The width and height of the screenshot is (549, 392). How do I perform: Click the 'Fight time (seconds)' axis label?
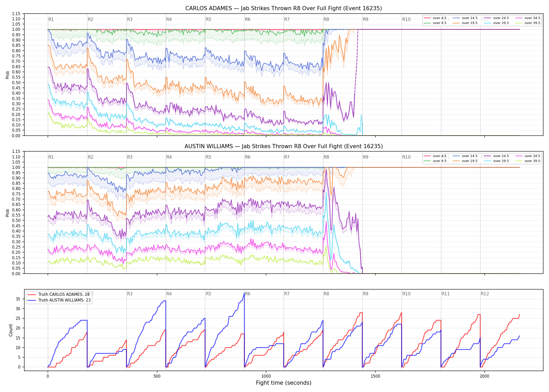[284, 383]
